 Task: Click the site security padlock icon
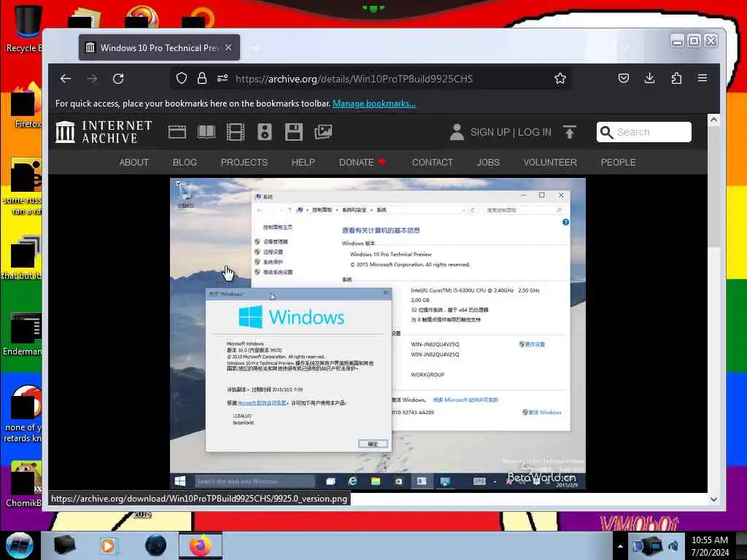point(202,78)
